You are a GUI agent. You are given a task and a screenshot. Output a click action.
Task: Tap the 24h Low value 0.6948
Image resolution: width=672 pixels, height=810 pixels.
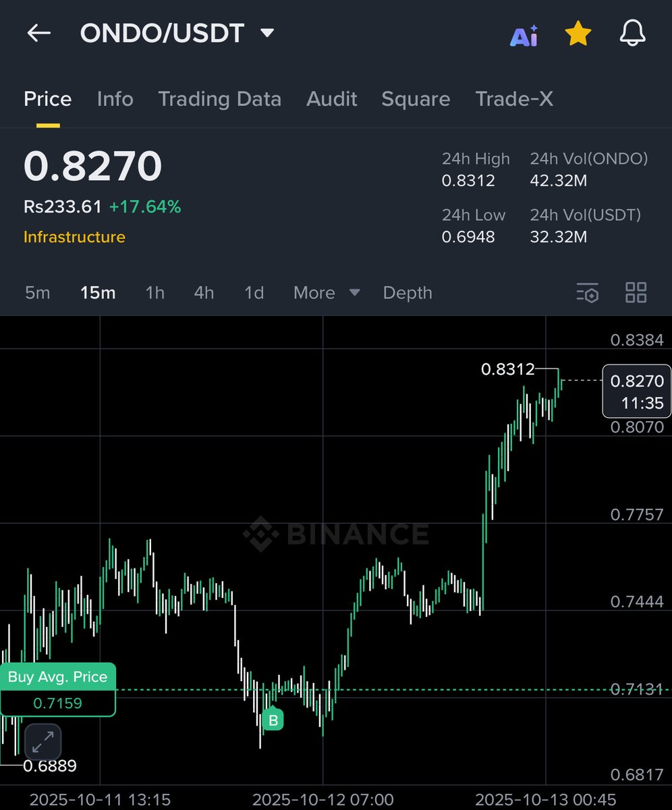(468, 237)
